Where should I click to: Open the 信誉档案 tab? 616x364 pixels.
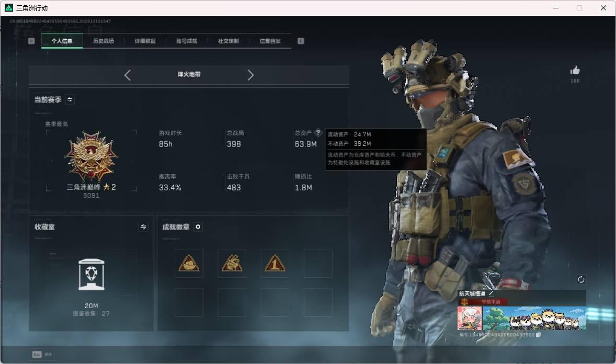click(x=270, y=41)
